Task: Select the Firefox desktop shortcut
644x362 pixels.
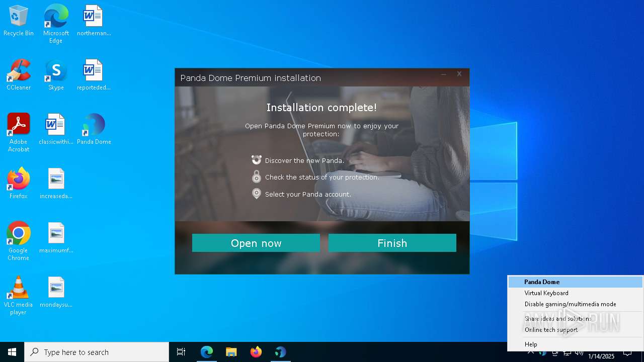Action: coord(19,184)
